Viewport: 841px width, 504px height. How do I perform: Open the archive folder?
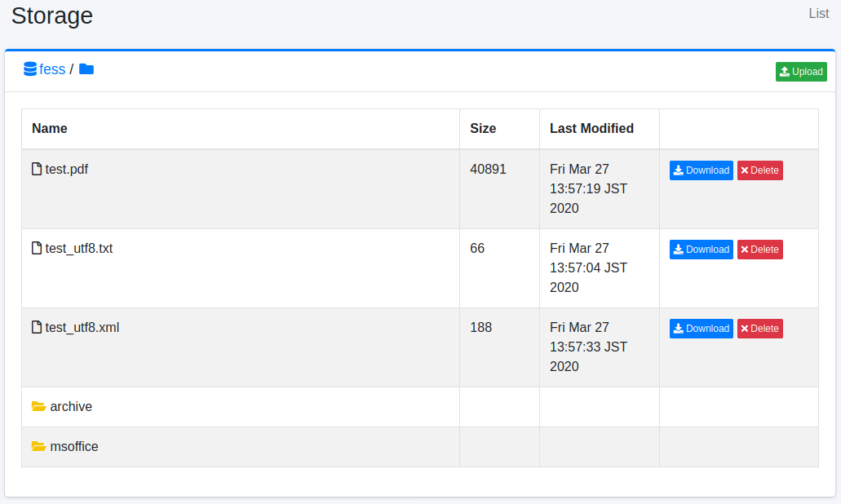(71, 406)
